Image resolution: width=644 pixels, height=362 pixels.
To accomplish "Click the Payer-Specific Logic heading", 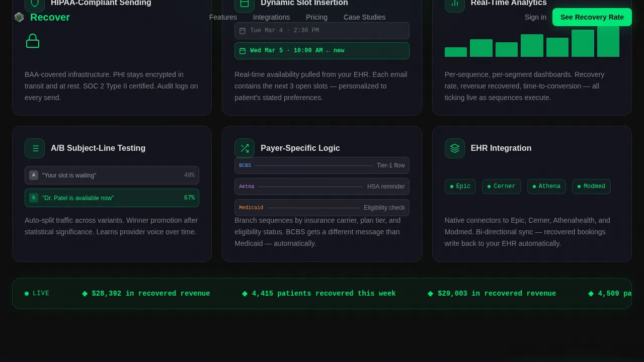I will click(300, 148).
